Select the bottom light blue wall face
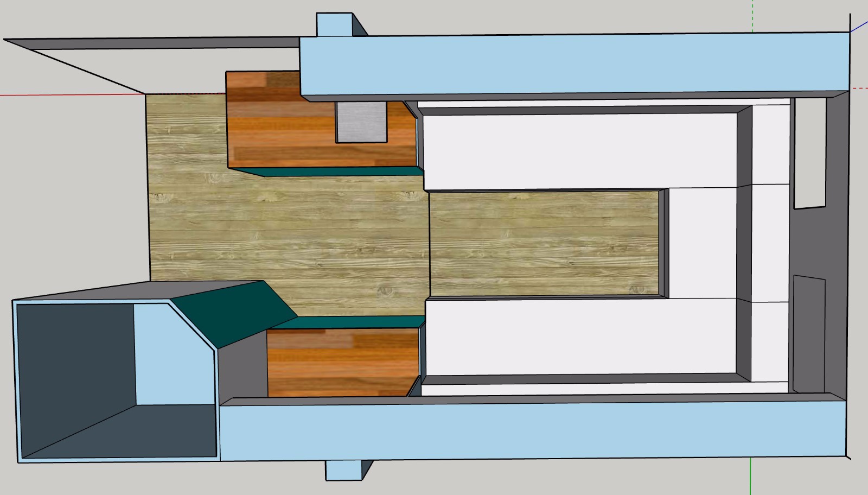This screenshot has width=868, height=495. [532, 431]
